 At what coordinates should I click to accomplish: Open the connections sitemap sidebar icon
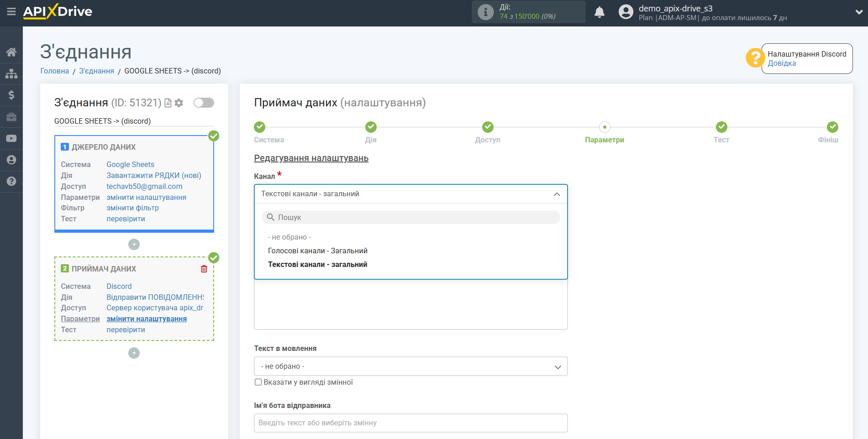[x=11, y=73]
